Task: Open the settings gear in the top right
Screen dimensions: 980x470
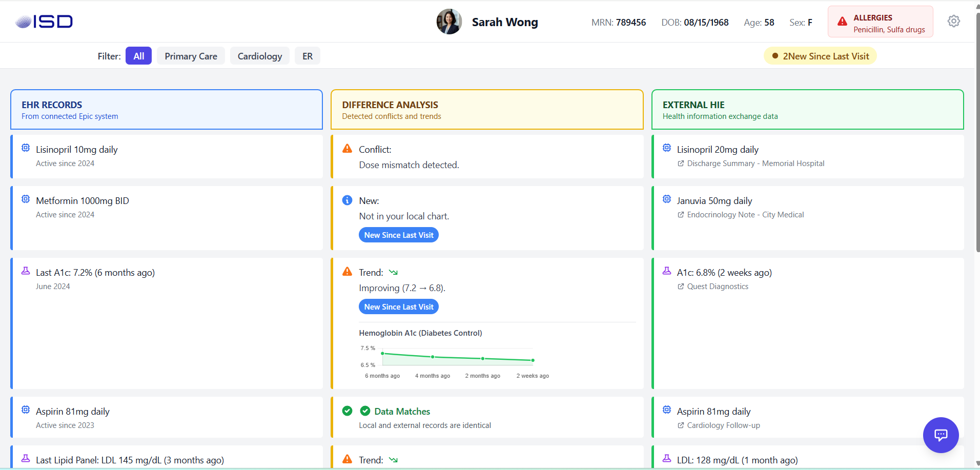Action: pos(954,21)
